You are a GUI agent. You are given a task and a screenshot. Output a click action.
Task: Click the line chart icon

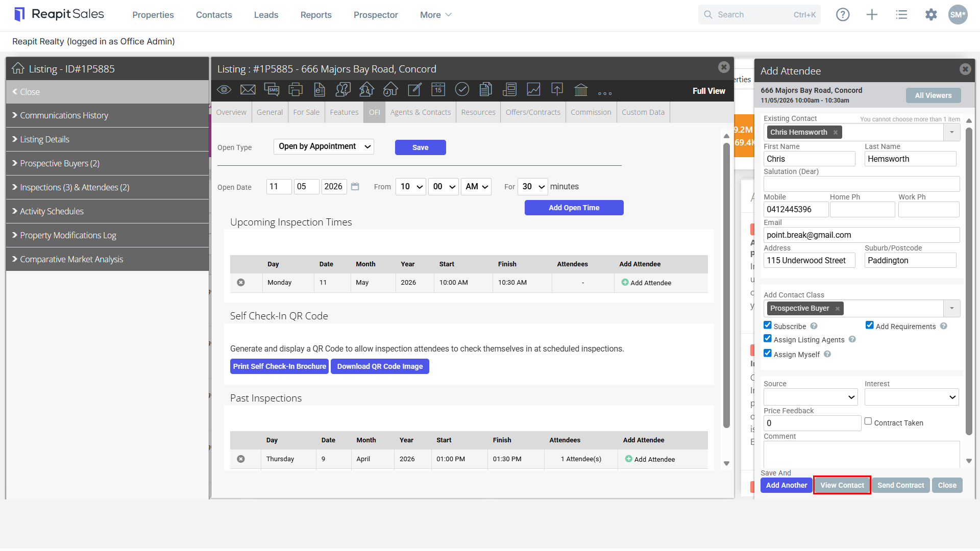pos(533,90)
